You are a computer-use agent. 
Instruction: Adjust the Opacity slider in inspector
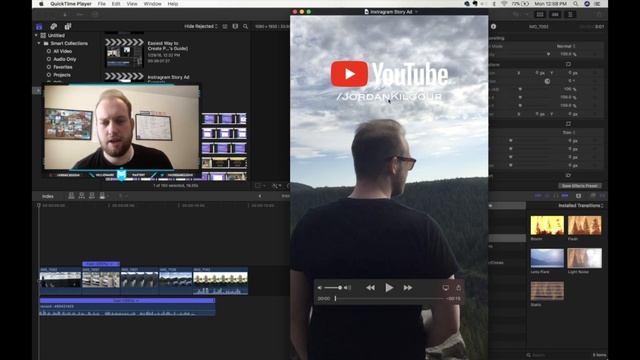point(548,54)
